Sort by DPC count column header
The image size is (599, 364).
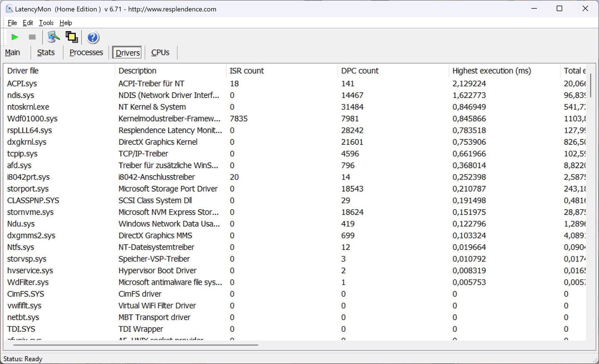coord(360,71)
